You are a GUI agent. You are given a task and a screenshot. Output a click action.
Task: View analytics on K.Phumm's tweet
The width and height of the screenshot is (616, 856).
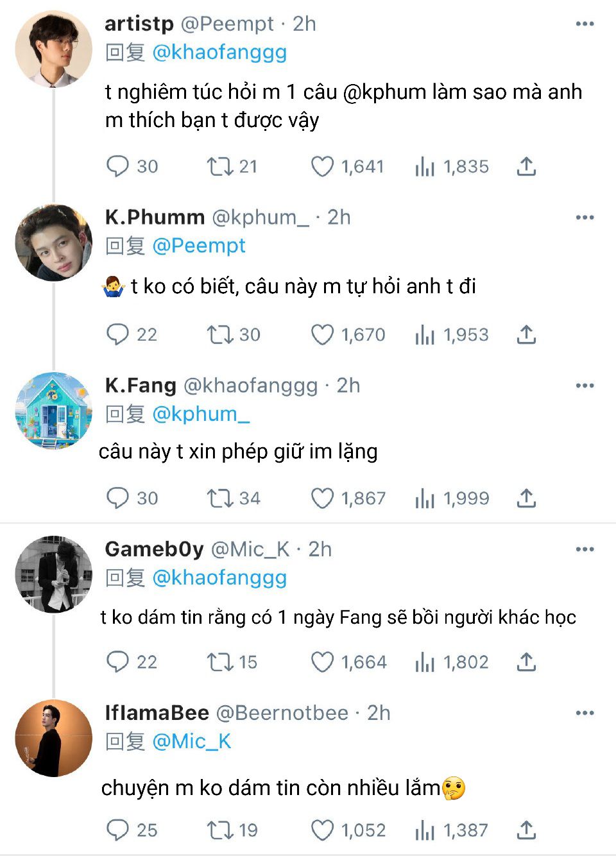[425, 334]
